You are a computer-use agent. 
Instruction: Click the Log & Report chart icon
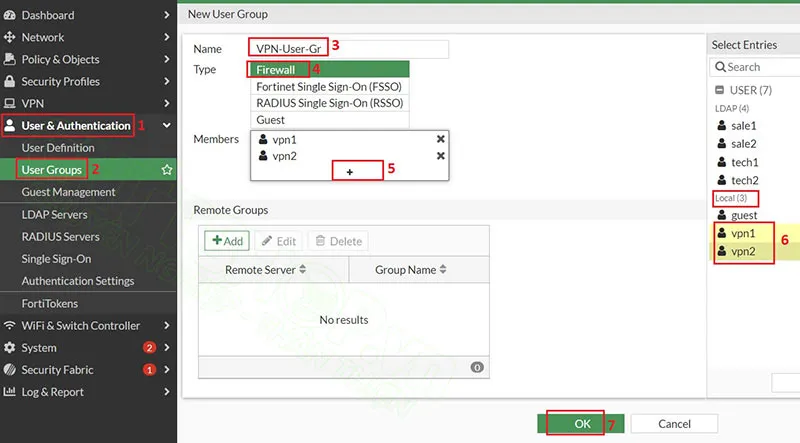[9, 391]
